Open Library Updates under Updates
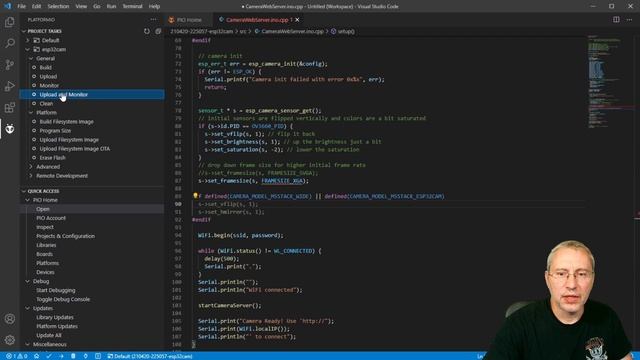Viewport: 640px width, 360px height. click(55, 317)
